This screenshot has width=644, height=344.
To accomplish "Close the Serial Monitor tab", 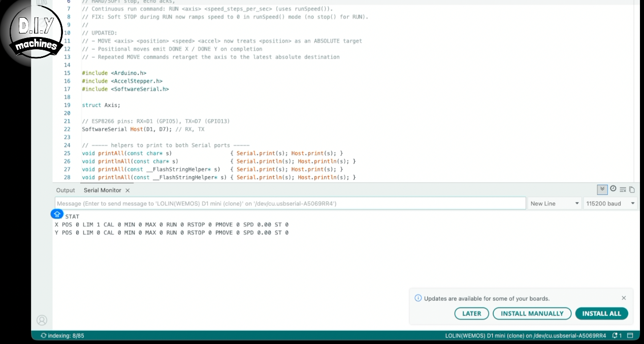I will point(127,190).
